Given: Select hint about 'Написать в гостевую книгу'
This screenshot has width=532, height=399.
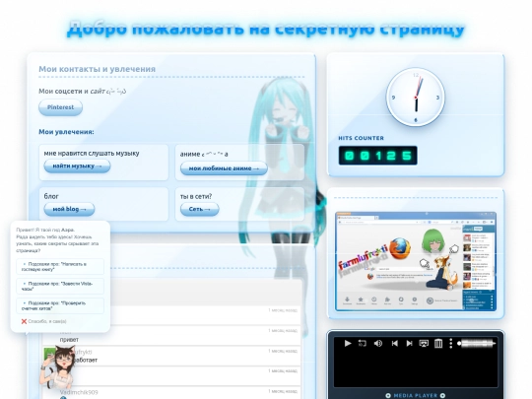Looking at the screenshot, I should (x=60, y=267).
